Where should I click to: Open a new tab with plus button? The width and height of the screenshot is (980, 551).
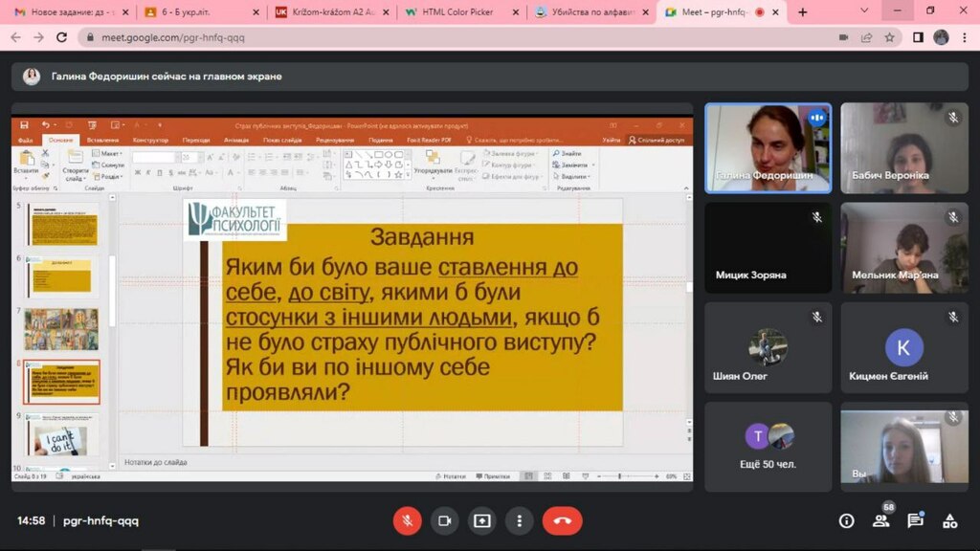click(802, 12)
